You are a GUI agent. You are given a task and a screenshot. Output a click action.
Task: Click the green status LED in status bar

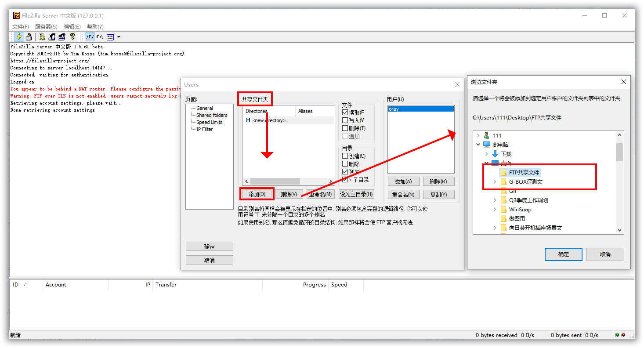pos(617,335)
